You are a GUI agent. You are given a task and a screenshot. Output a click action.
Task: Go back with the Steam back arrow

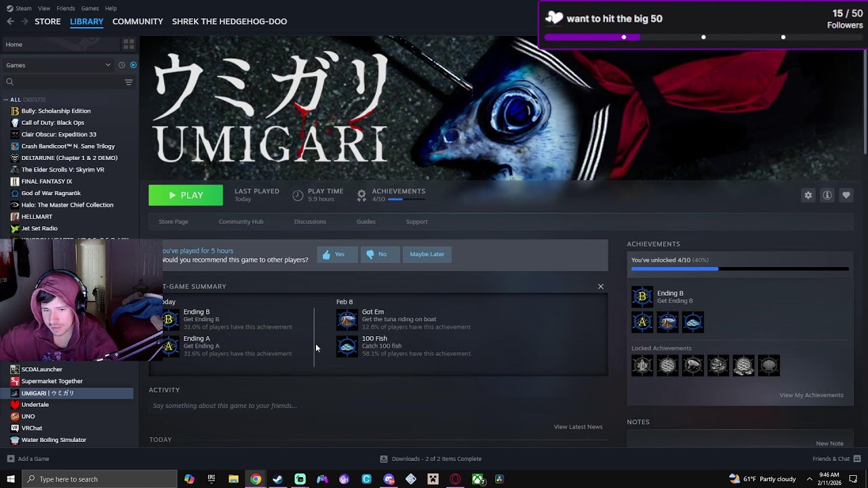coord(10,22)
